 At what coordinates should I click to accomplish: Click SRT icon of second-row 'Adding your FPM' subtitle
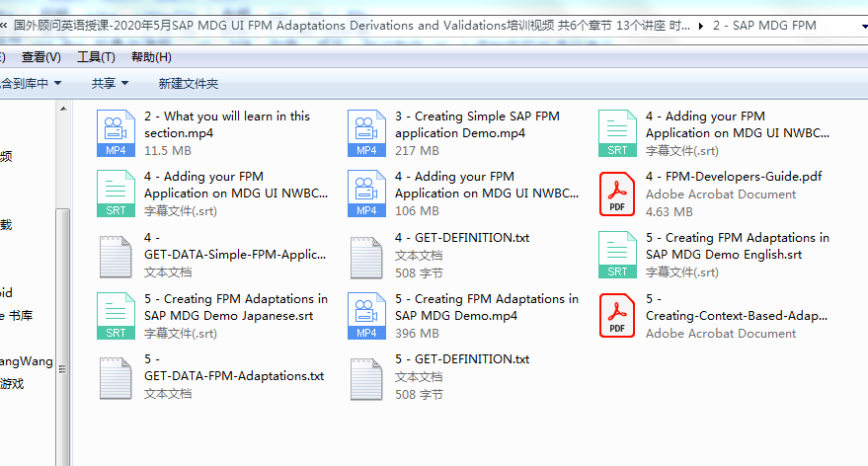[x=116, y=194]
